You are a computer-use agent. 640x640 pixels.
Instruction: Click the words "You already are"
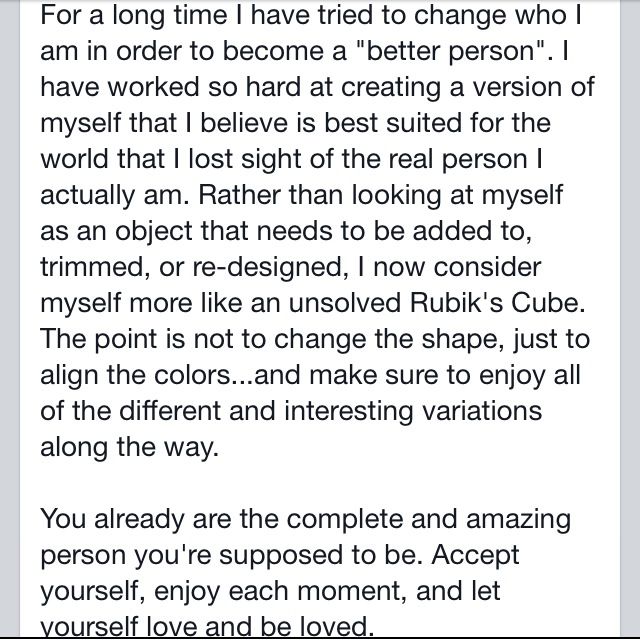pos(146,520)
